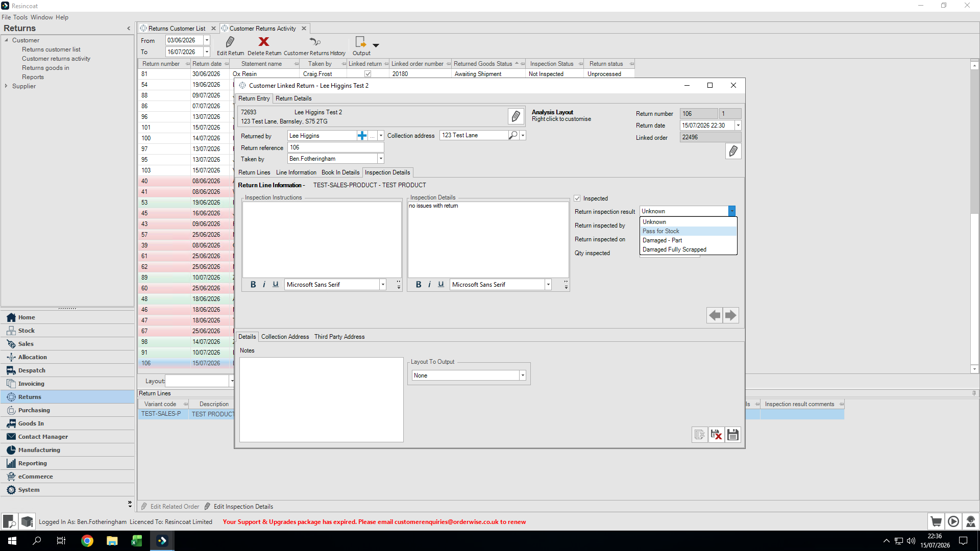Viewport: 980px width, 551px height.
Task: Click into the Notes text area
Action: pos(321,399)
